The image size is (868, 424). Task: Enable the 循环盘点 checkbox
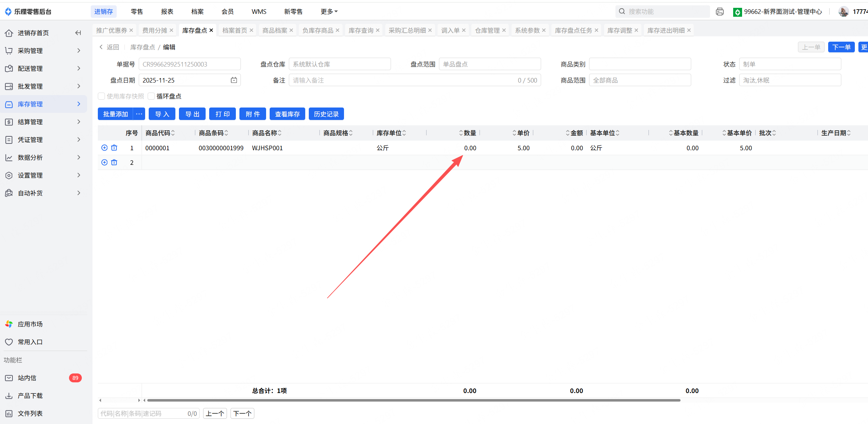tap(152, 96)
